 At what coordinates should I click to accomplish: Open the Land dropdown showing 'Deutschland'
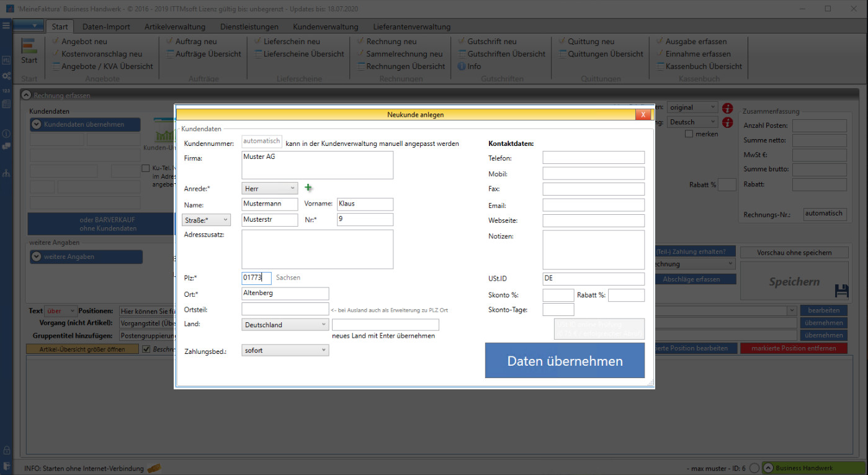click(285, 325)
